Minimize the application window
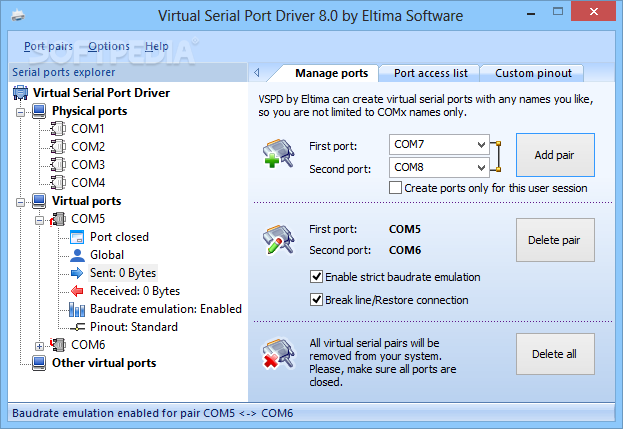The height and width of the screenshot is (429, 623). point(531,13)
